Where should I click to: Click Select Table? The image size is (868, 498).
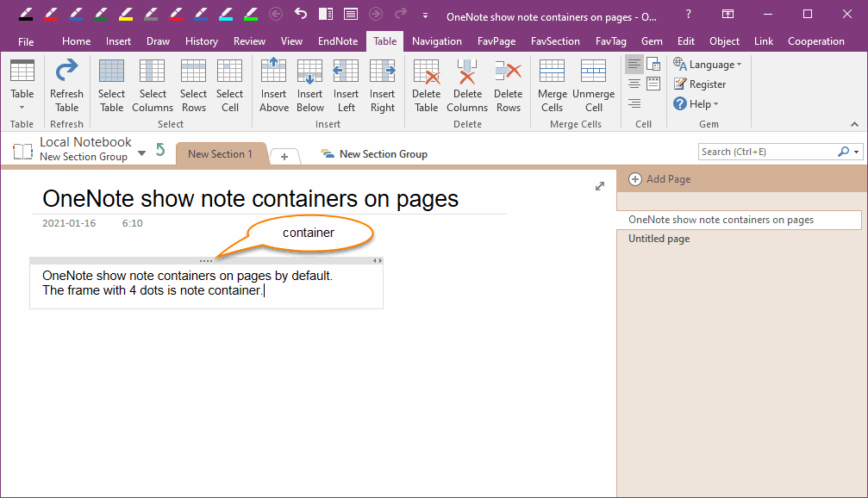(x=111, y=86)
